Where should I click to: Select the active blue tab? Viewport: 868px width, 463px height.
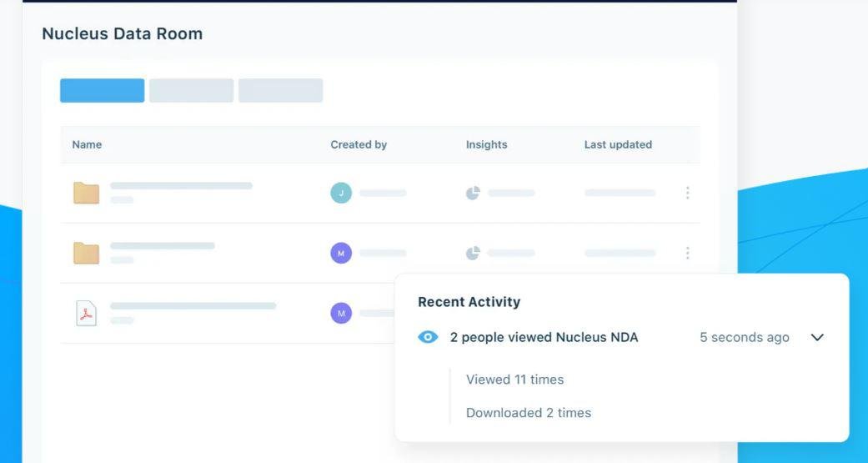tap(103, 90)
